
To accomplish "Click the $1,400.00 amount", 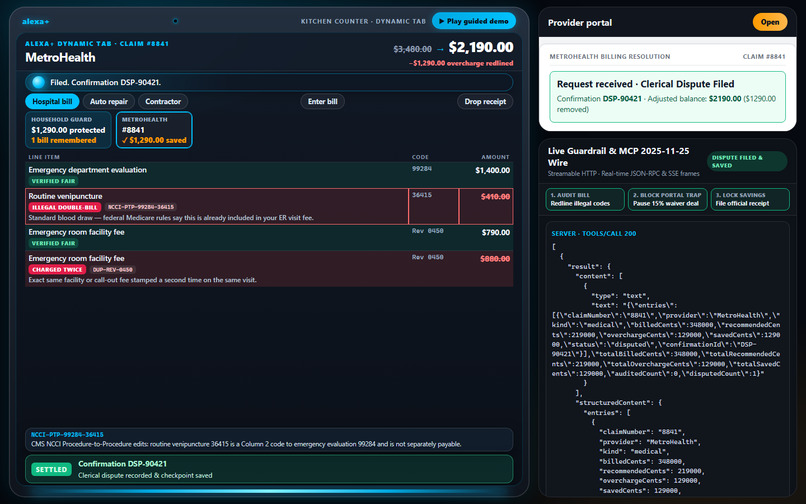I will click(x=492, y=170).
